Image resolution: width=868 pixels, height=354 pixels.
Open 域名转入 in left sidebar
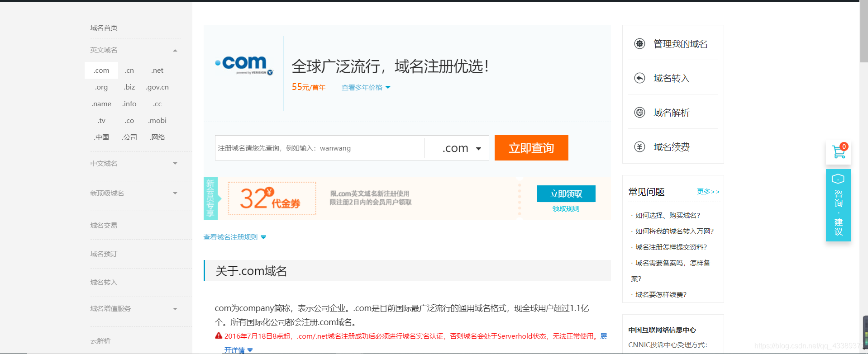click(104, 283)
